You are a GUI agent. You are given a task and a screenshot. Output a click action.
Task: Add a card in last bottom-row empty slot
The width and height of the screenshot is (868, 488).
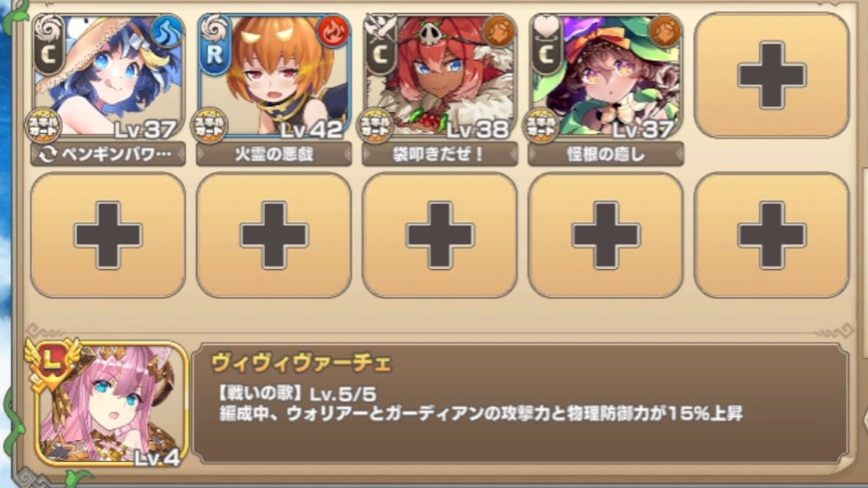[x=771, y=235]
